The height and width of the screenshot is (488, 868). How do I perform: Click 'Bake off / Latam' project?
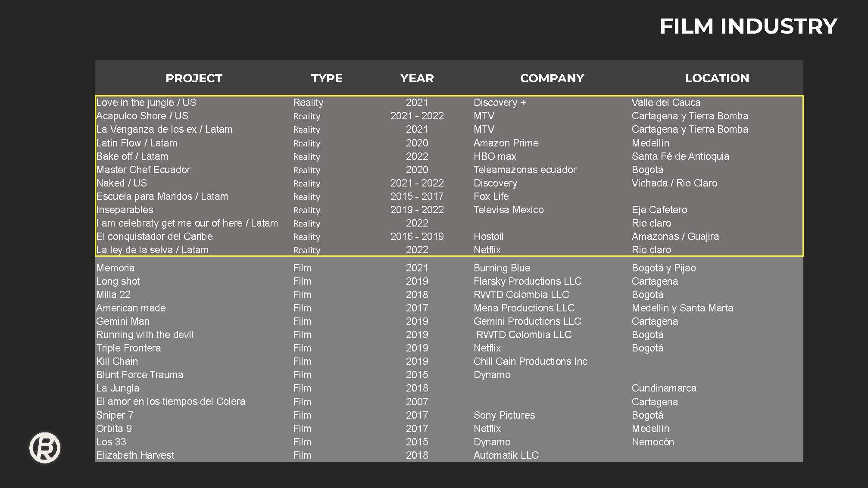click(x=132, y=156)
